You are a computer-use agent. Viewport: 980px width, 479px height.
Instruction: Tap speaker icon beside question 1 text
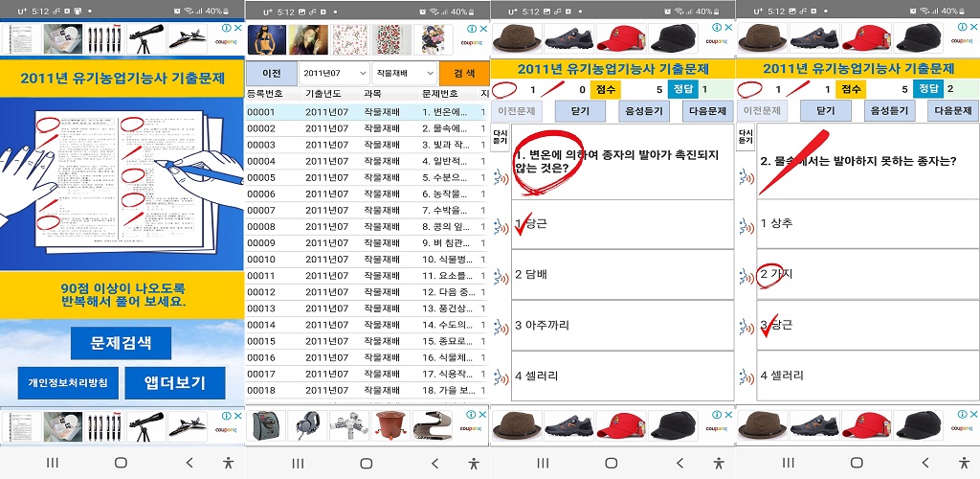tap(501, 178)
